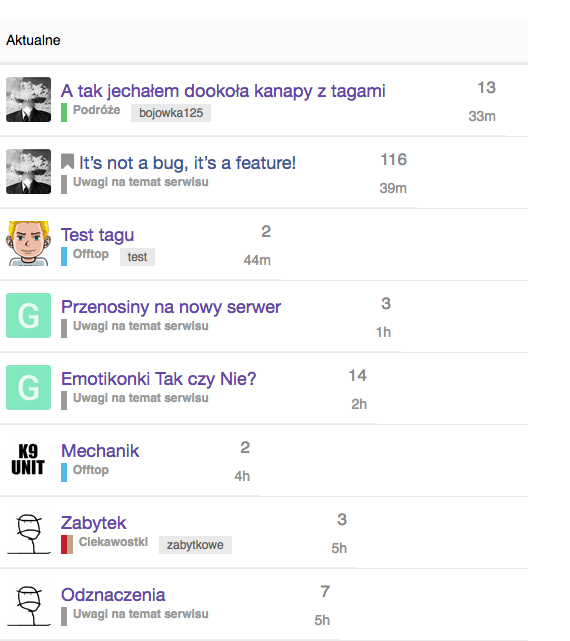Open the green G avatar on Przenosiny topic
This screenshot has height=641, width=570.
[x=29, y=315]
